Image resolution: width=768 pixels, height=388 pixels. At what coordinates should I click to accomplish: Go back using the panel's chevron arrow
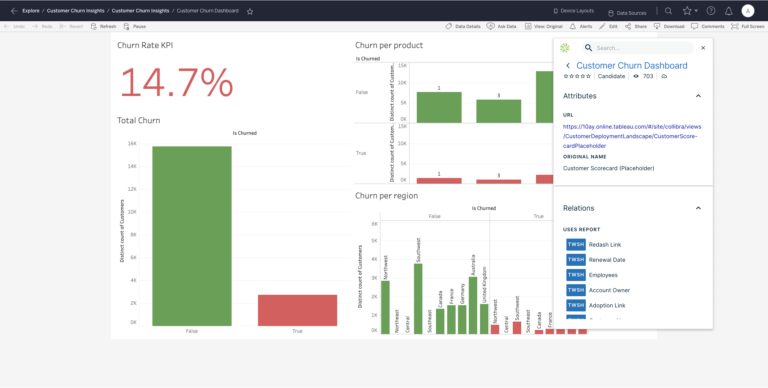568,66
